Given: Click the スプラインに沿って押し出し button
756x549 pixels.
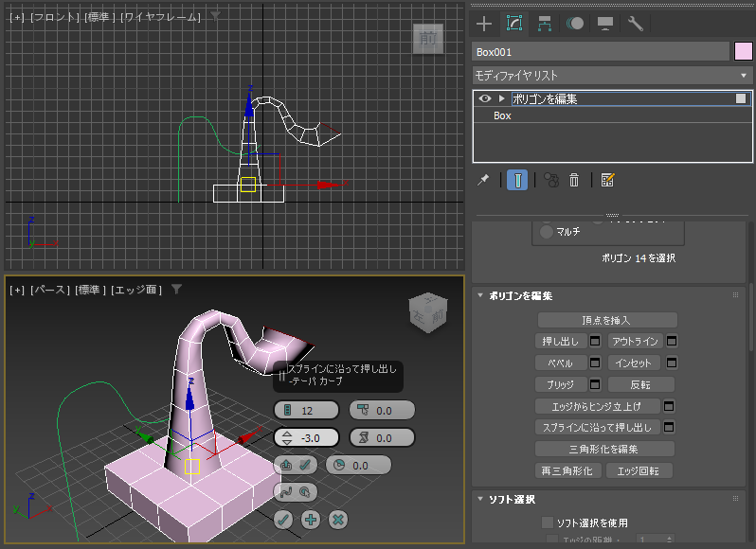Looking at the screenshot, I should pyautogui.click(x=598, y=428).
